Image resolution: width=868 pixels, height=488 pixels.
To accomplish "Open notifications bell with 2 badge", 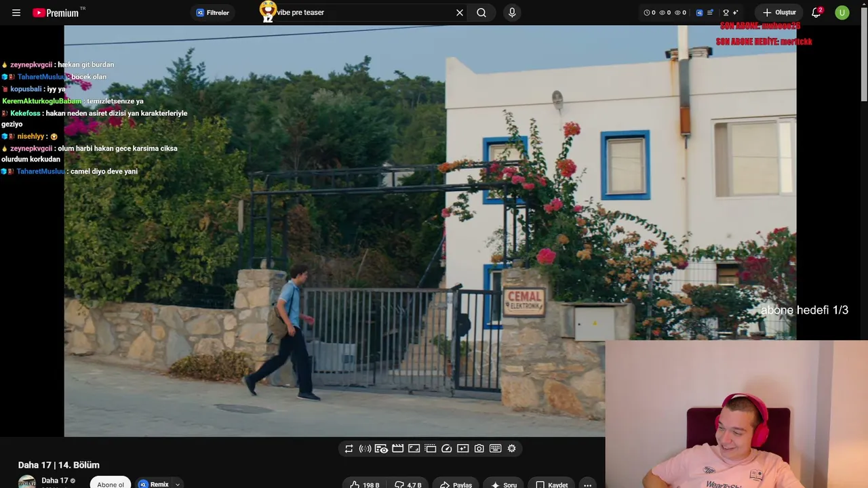I will 816,13.
